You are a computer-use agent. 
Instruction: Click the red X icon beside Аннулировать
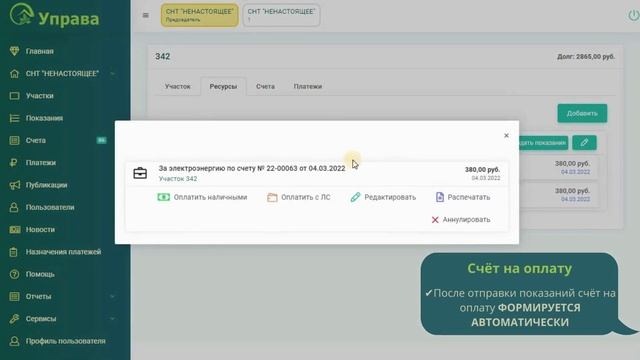click(x=435, y=220)
